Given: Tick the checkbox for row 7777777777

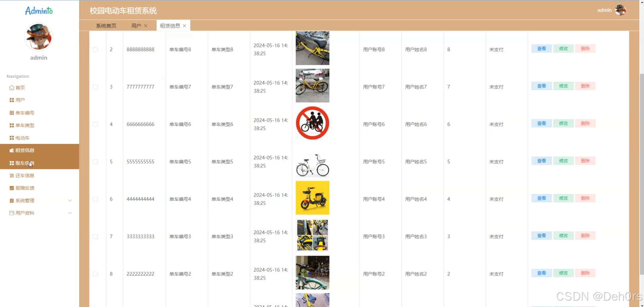Looking at the screenshot, I should tap(95, 87).
